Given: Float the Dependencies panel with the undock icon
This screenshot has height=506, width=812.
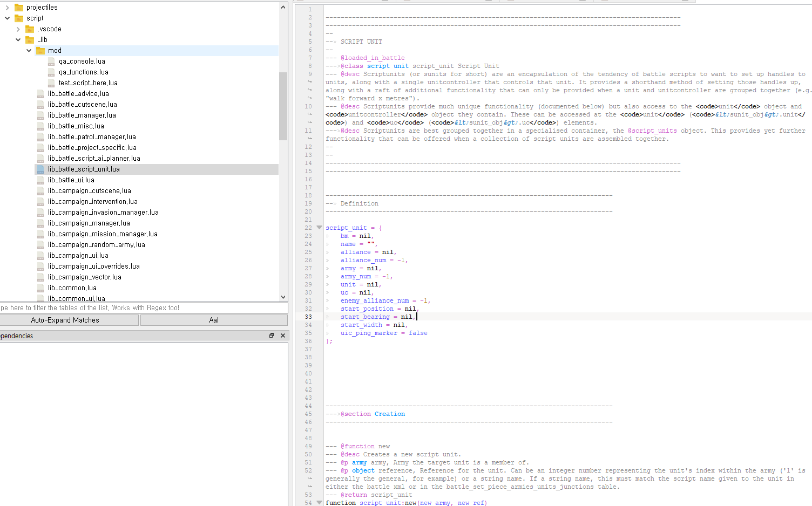Looking at the screenshot, I should [272, 336].
